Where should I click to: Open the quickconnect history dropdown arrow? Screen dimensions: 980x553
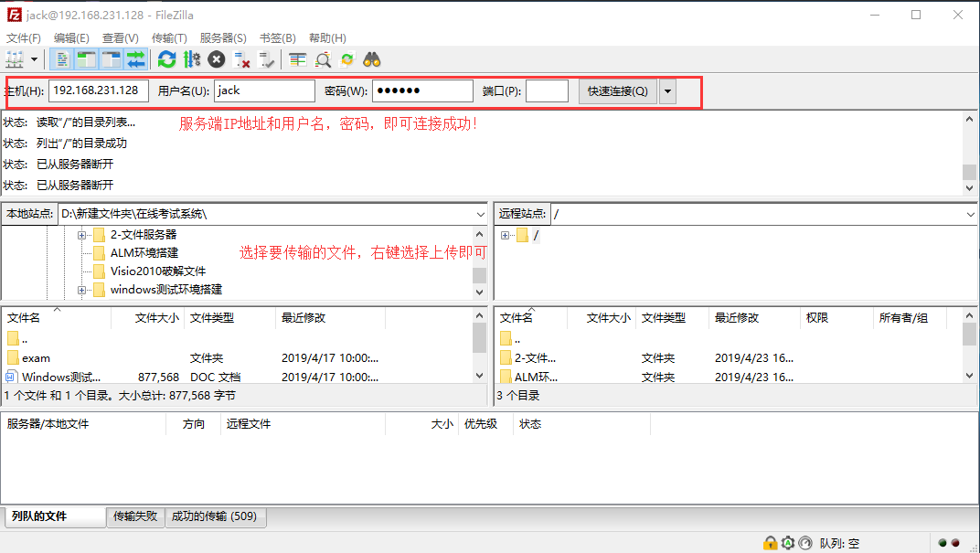point(668,90)
